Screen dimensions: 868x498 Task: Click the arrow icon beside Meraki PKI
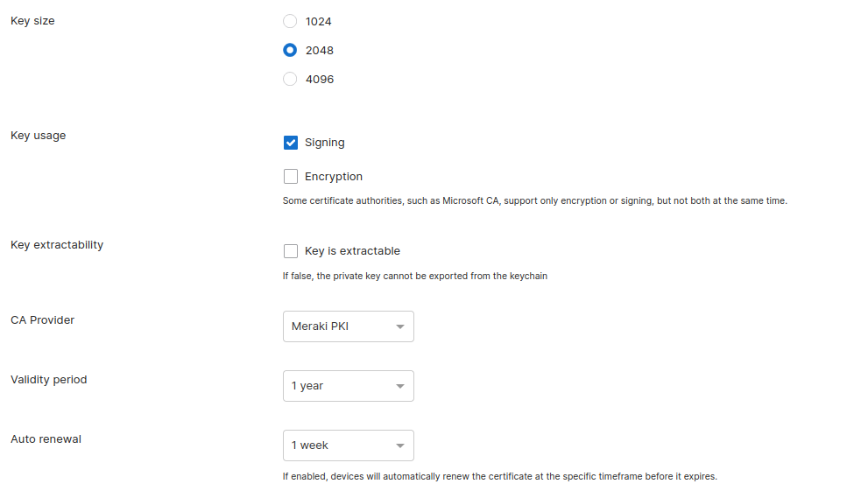tap(399, 326)
